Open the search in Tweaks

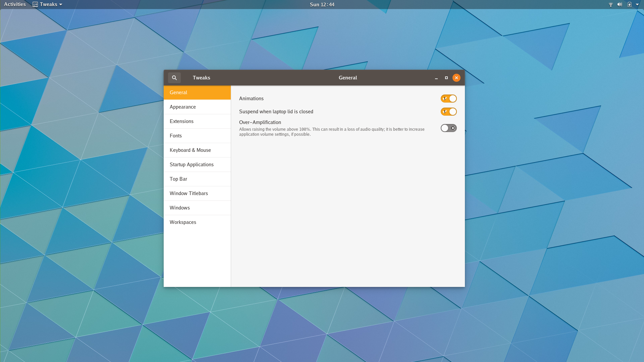pos(174,77)
